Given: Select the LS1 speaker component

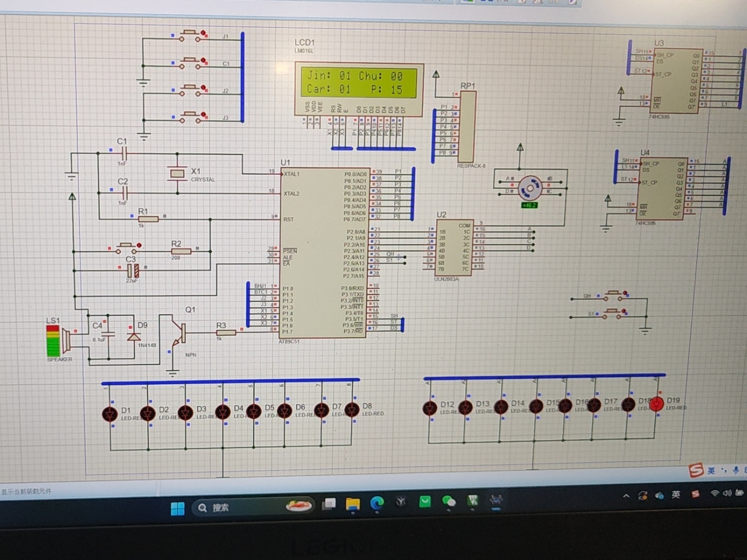Looking at the screenshot, I should coord(59,341).
